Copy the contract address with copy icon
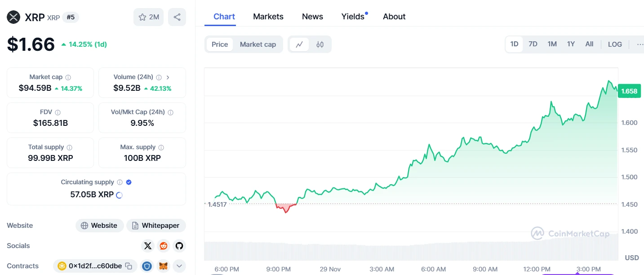Screen dimensions: 644x275 click(x=129, y=266)
